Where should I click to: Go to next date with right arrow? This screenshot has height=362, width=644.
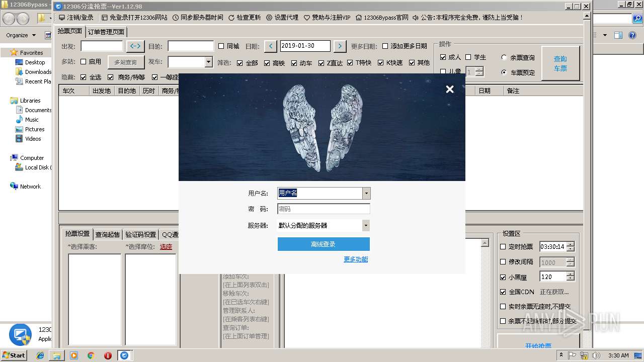[x=340, y=46]
